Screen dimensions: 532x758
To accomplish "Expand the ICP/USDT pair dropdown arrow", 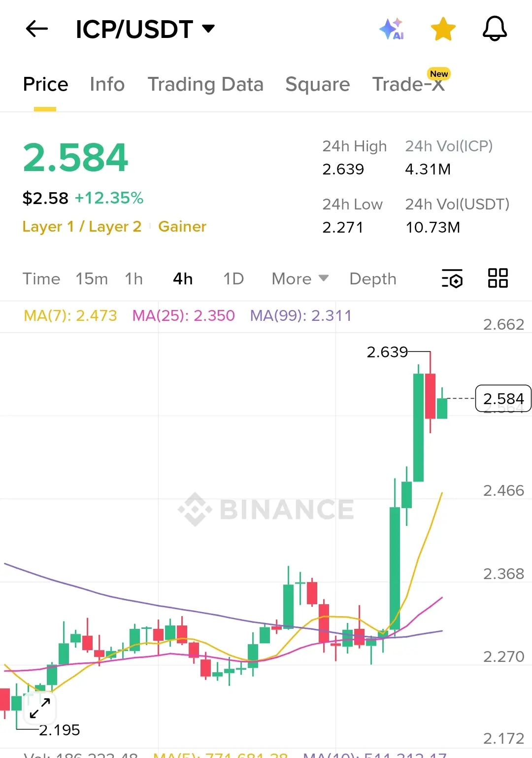I will point(209,29).
